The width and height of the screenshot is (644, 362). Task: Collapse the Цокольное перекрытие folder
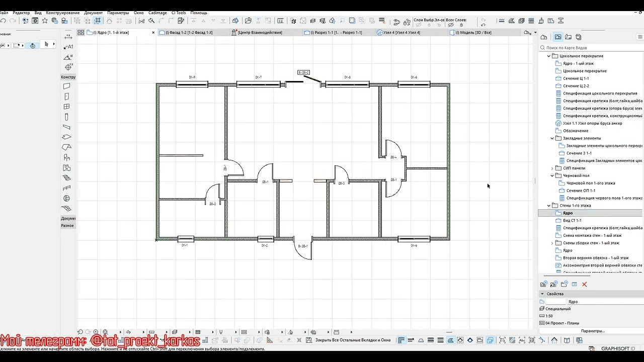point(549,56)
